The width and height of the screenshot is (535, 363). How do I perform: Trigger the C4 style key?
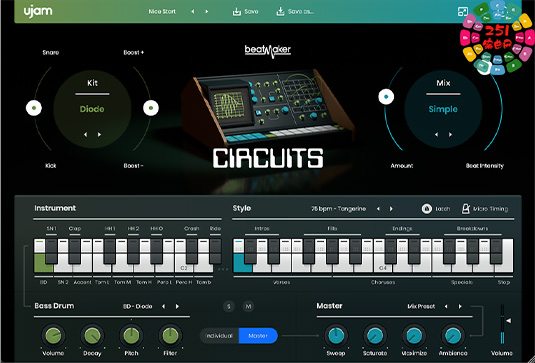tap(382, 267)
